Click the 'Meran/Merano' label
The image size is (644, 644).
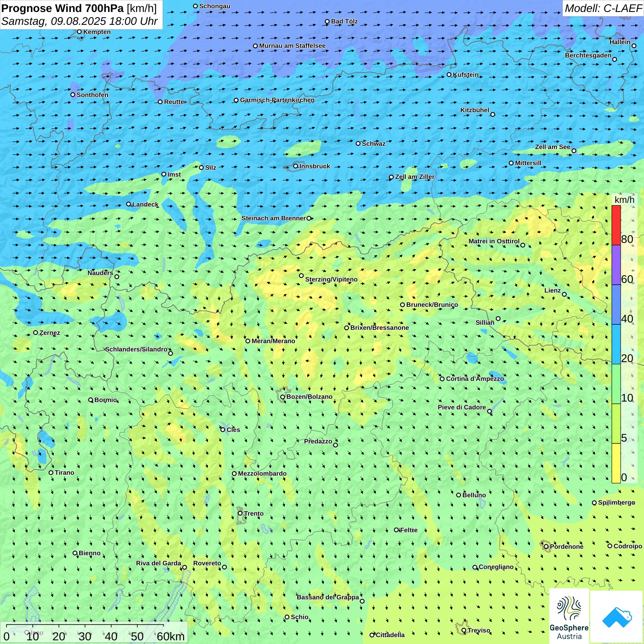point(273,341)
